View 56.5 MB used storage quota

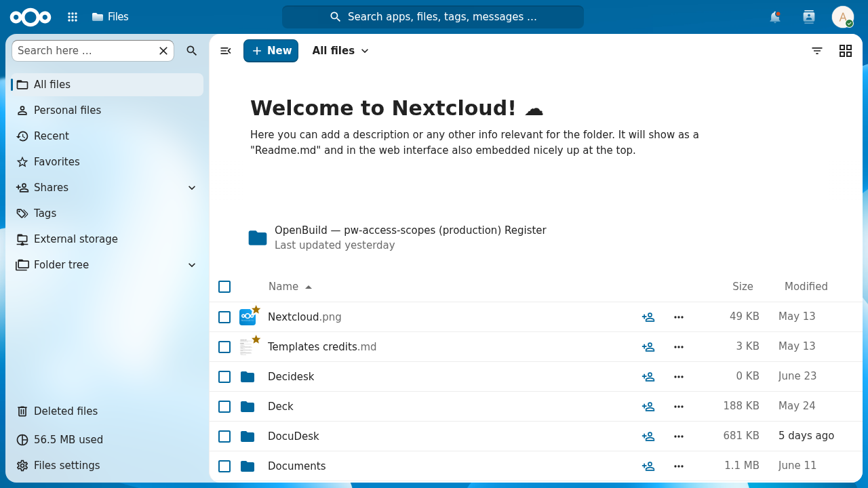click(x=107, y=440)
